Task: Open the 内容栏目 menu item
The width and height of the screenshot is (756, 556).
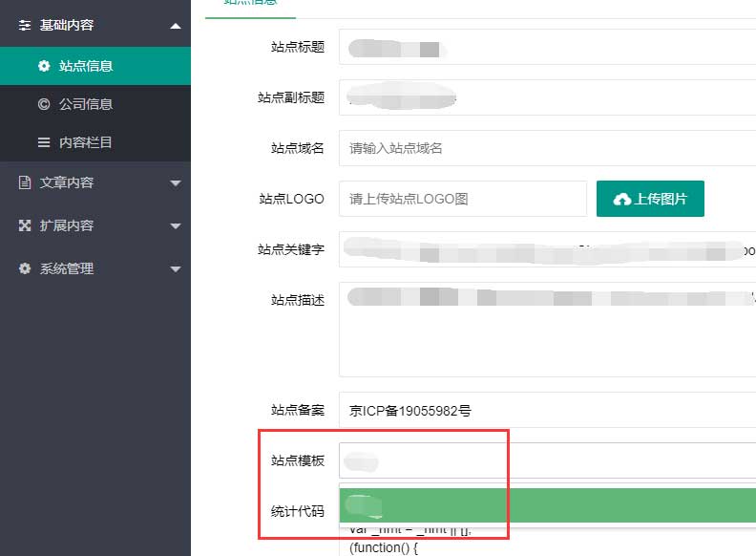Action: [86, 142]
